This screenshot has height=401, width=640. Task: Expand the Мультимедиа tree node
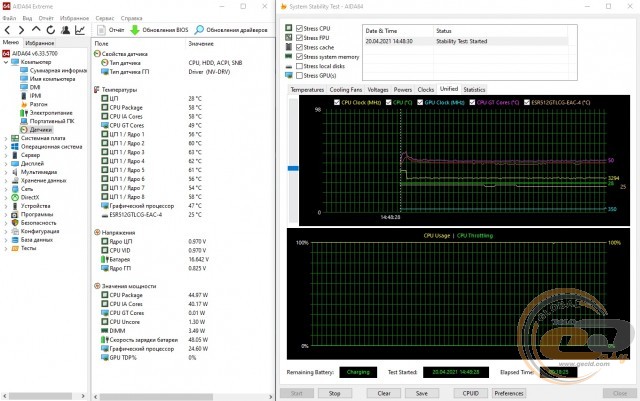tap(6, 172)
